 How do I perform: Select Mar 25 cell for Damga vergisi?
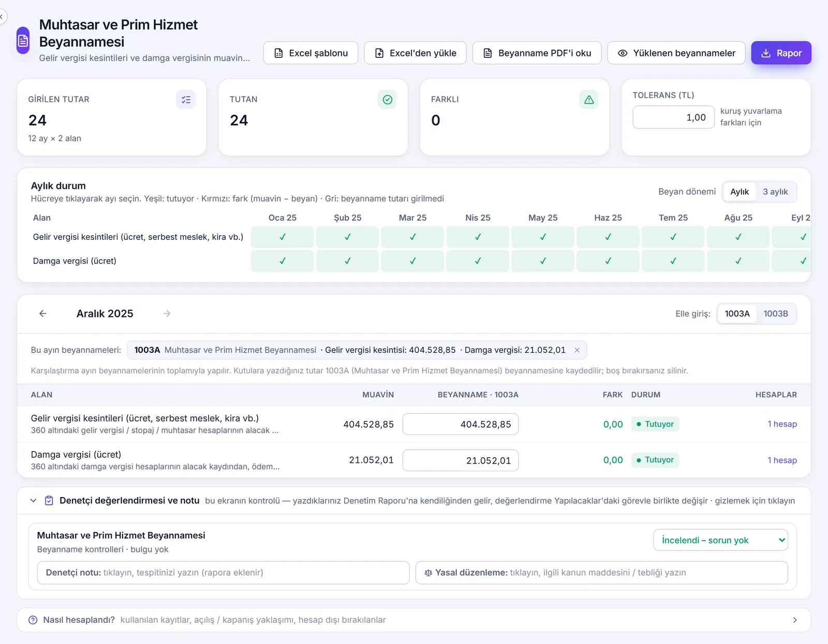click(x=412, y=261)
